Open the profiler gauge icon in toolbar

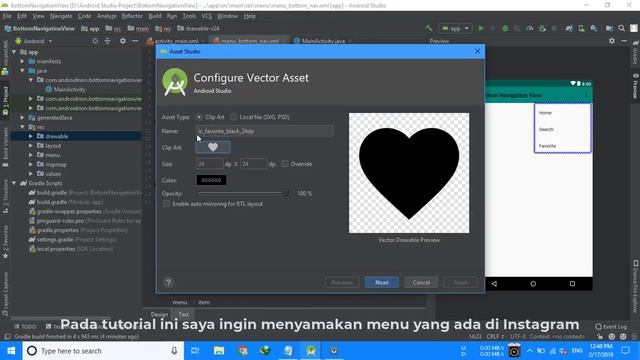[530, 28]
